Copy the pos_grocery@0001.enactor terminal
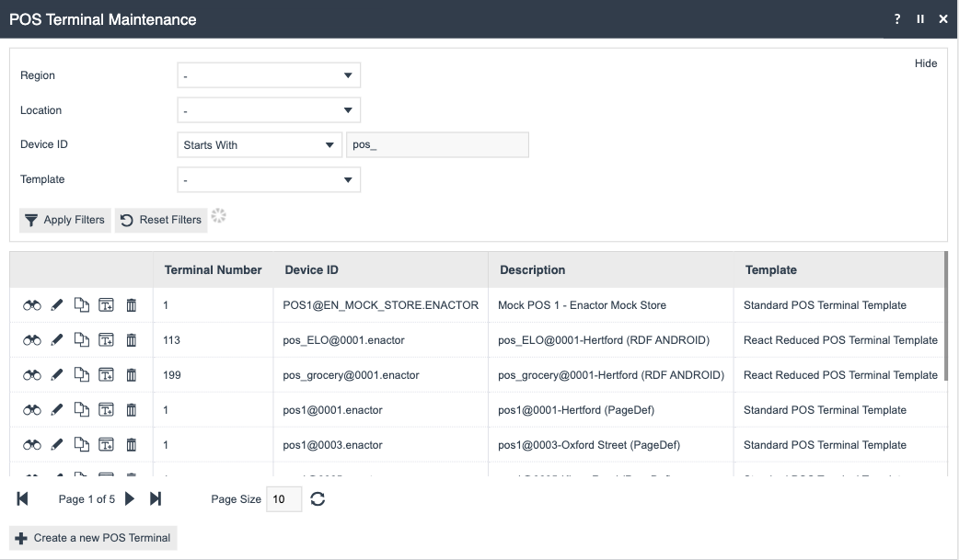 81,374
